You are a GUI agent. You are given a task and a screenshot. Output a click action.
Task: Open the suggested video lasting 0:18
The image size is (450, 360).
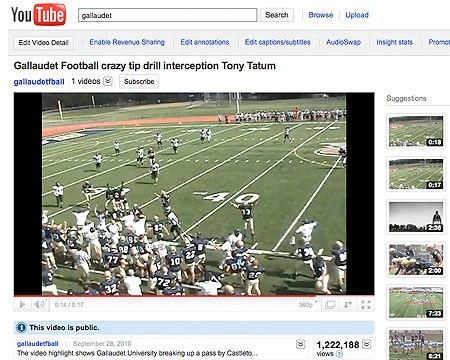(x=416, y=131)
